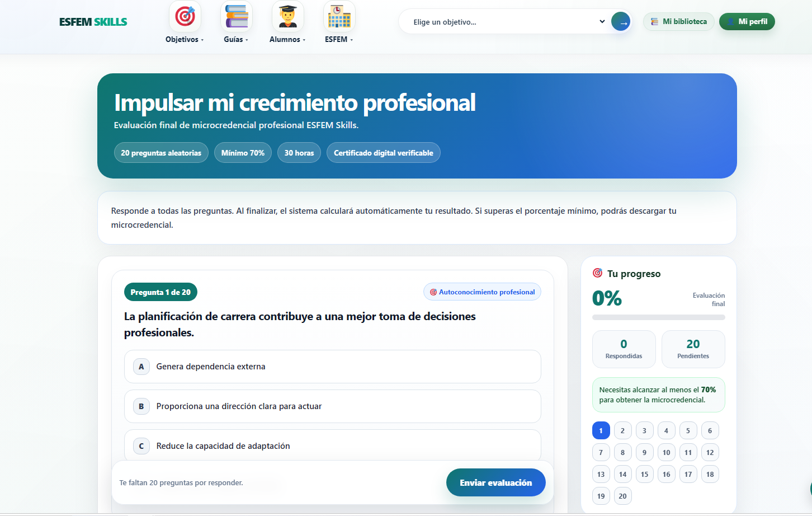Click the Autoconocimiento profesional tag
This screenshot has width=812, height=516.
click(482, 292)
